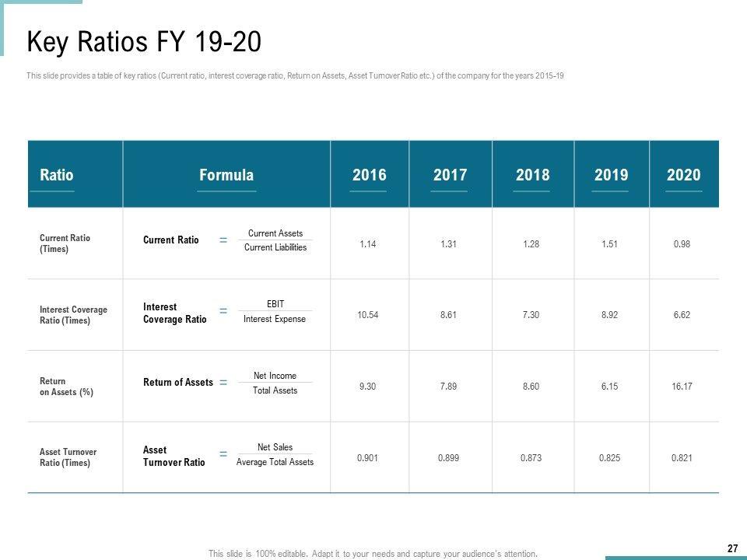Image resolution: width=747 pixels, height=560 pixels.
Task: Click the 2020 return on assets value 16.17
Action: [682, 387]
